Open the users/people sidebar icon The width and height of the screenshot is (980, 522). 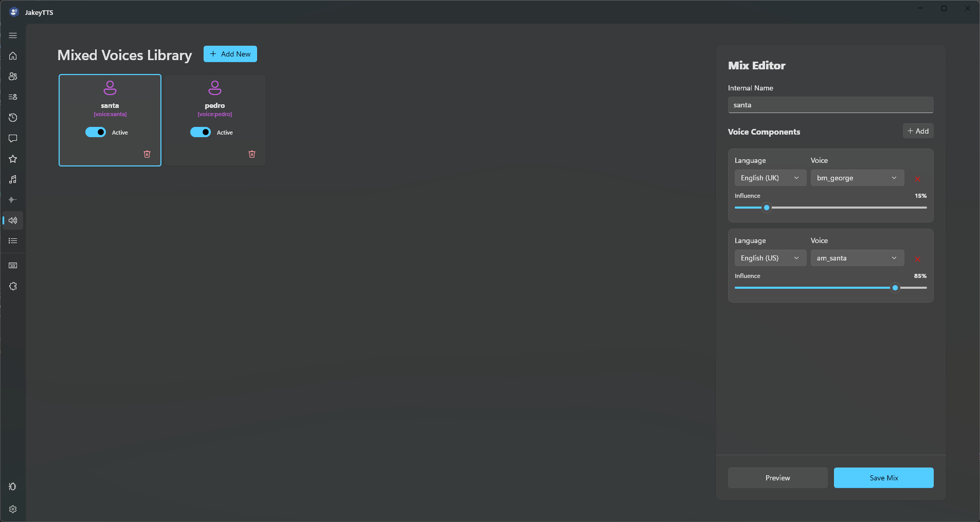click(13, 77)
